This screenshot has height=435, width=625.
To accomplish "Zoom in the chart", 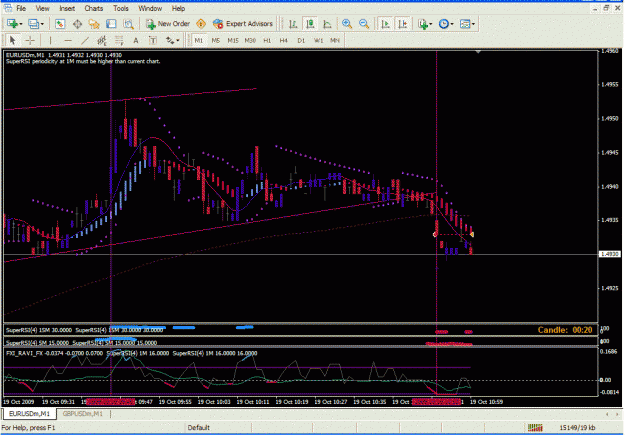I will point(347,24).
